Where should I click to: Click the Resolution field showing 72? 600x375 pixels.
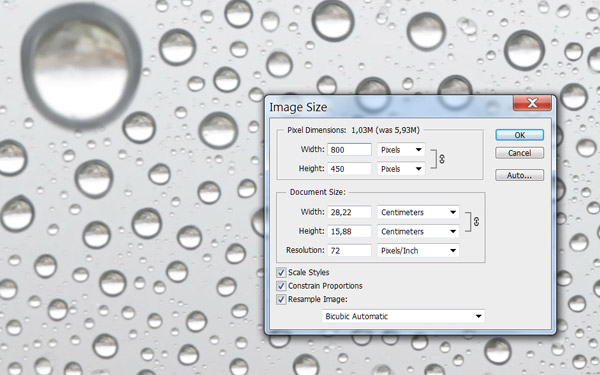[349, 250]
